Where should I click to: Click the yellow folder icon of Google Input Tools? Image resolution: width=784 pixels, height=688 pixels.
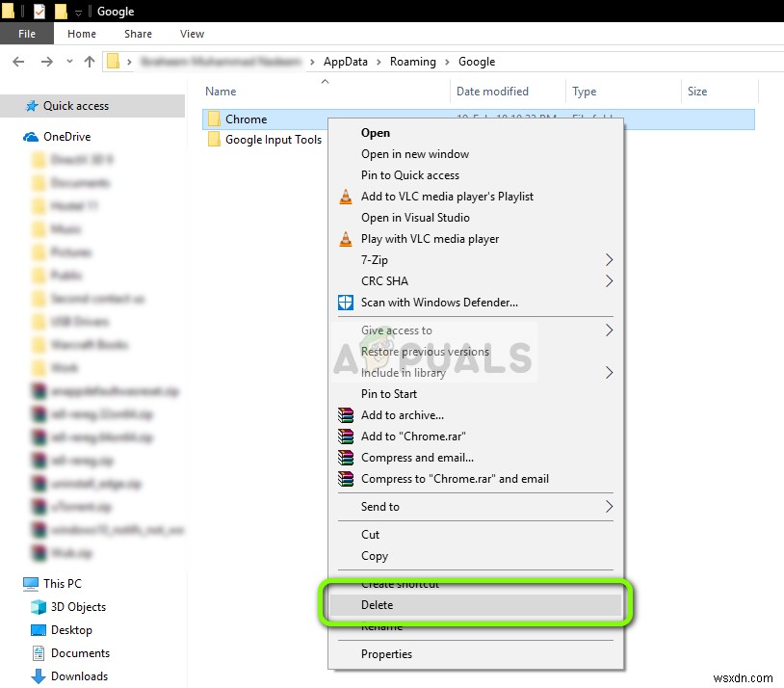pos(213,140)
